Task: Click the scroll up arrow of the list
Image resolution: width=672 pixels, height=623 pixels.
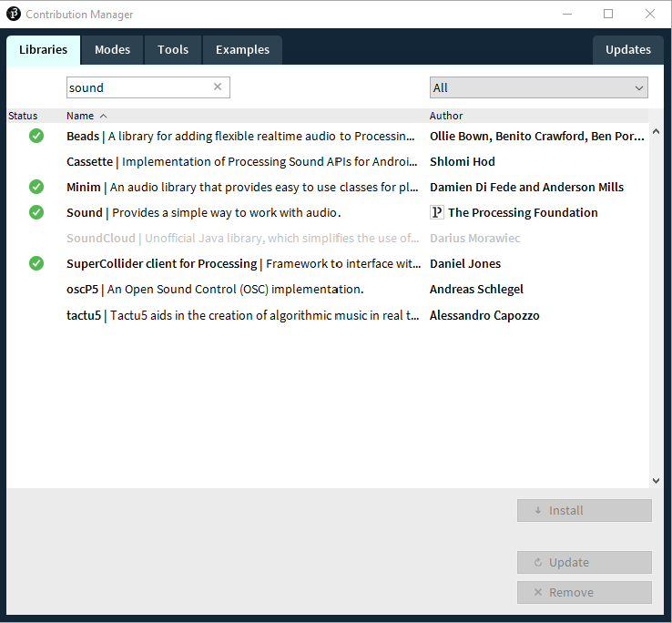Action: click(x=656, y=132)
